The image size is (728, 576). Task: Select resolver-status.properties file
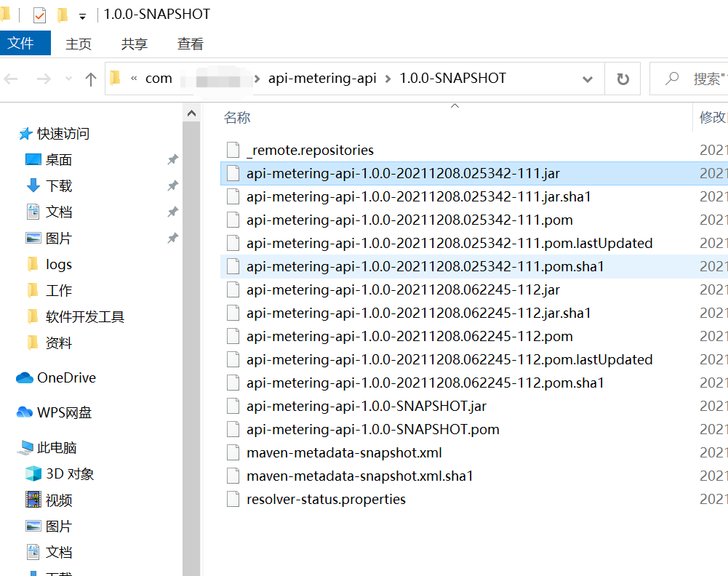(x=326, y=499)
